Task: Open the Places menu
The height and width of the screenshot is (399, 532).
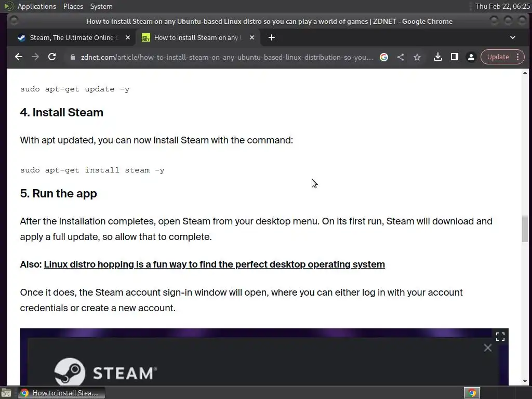Action: (x=73, y=6)
